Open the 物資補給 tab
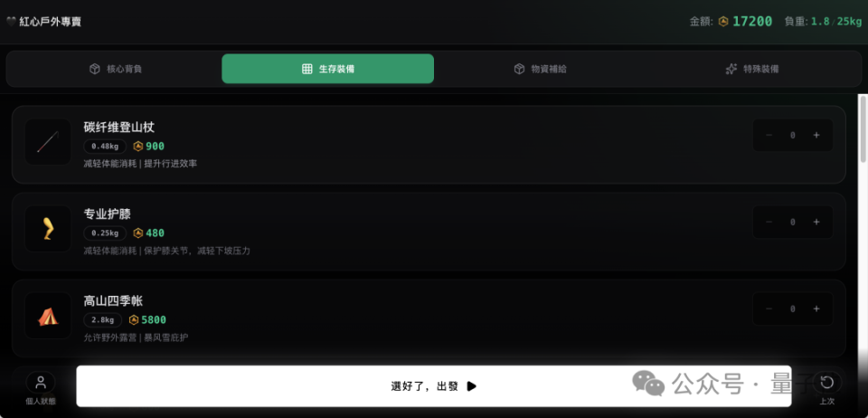Viewport: 868px width, 418px height. point(540,69)
